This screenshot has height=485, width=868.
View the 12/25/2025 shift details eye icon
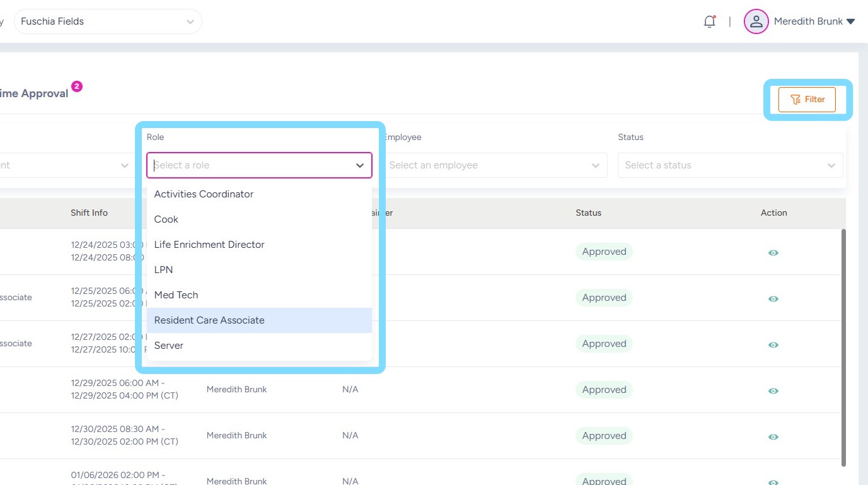pyautogui.click(x=773, y=299)
